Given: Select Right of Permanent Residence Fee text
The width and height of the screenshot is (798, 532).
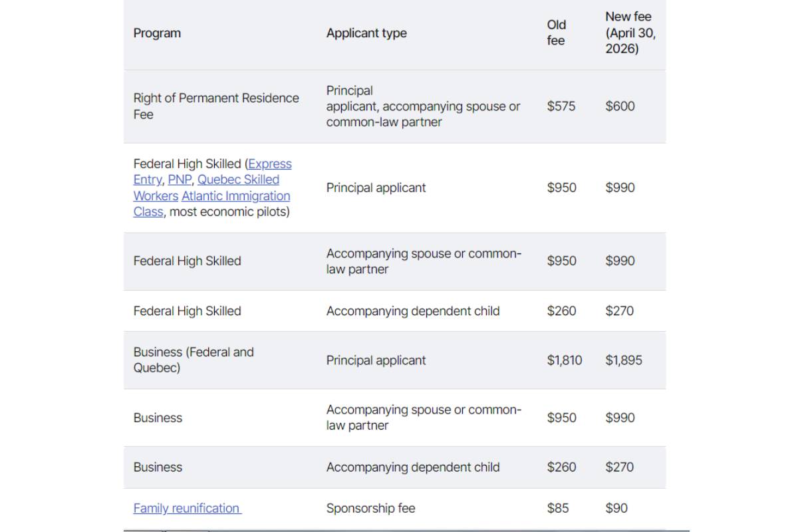Looking at the screenshot, I should (216, 106).
